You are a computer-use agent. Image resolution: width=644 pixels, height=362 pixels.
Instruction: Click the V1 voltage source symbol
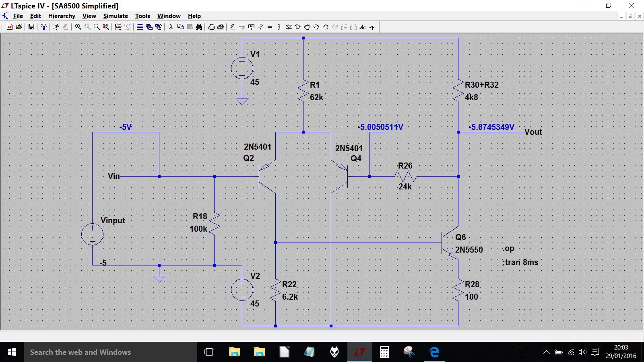(242, 68)
